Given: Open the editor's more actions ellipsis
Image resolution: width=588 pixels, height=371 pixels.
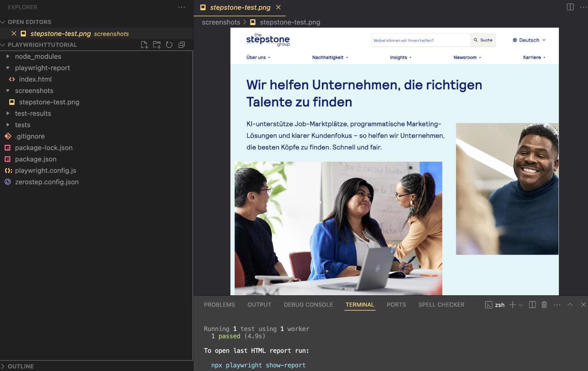Looking at the screenshot, I should tap(583, 7).
